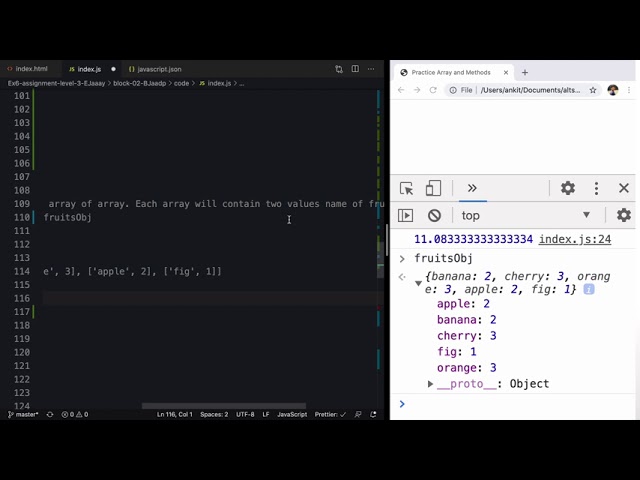This screenshot has width=640, height=480.
Task: Click the master git branch indicator
Action: click(23, 414)
